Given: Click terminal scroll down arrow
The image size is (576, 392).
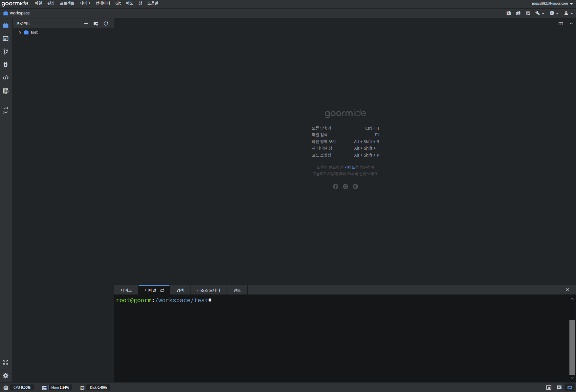Looking at the screenshot, I should point(572,378).
